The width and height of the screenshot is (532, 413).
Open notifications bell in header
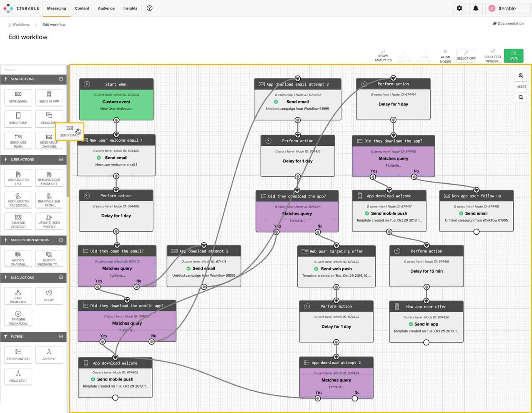(x=475, y=8)
